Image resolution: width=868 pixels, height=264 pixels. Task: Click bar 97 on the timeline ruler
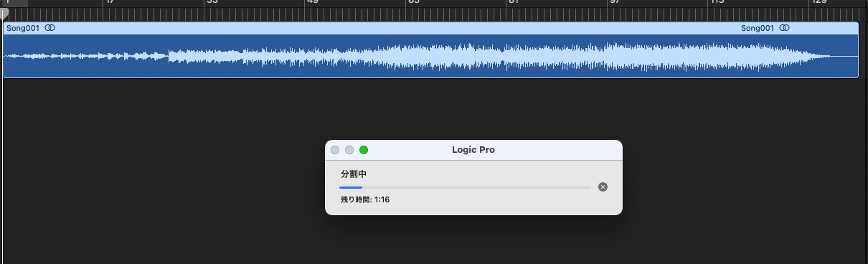pos(615,3)
